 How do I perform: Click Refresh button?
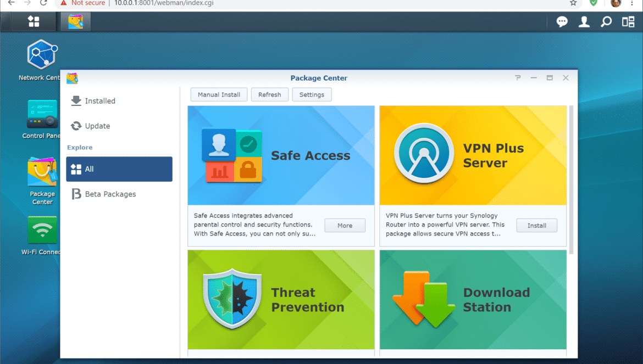click(269, 94)
